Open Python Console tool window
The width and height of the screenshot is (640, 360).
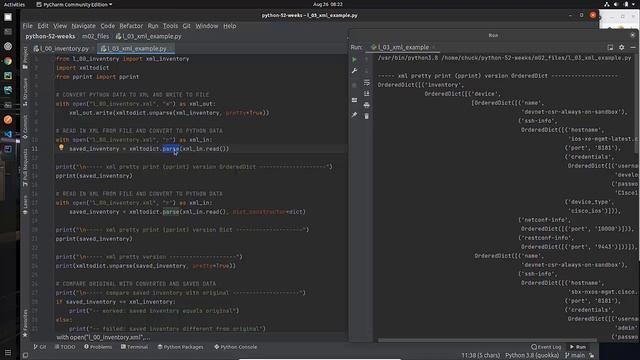pyautogui.click(x=236, y=347)
